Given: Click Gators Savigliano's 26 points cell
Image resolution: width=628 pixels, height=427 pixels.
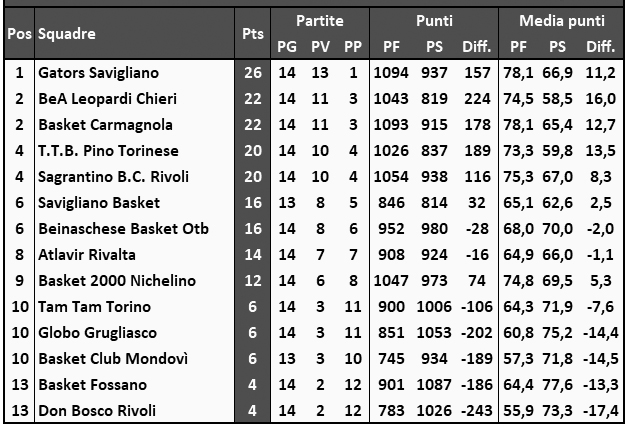Looking at the screenshot, I should point(252,73).
